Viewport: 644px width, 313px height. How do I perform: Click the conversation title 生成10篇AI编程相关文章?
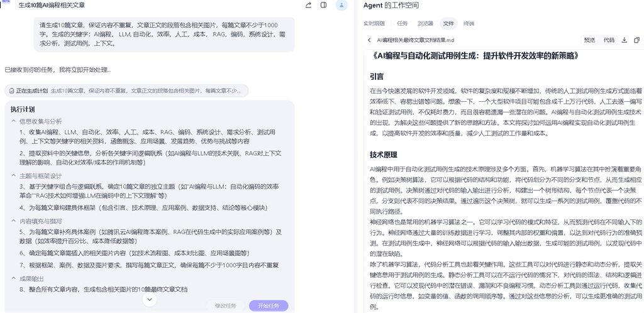click(x=52, y=5)
